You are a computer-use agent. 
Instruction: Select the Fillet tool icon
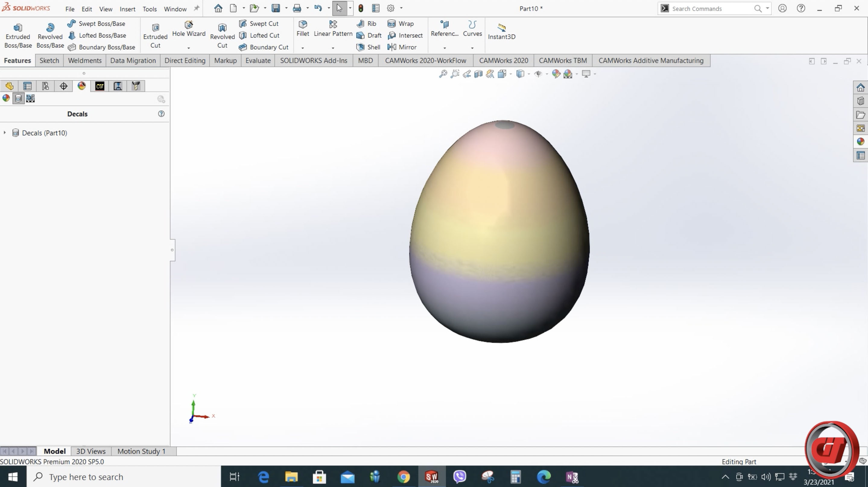click(x=303, y=24)
